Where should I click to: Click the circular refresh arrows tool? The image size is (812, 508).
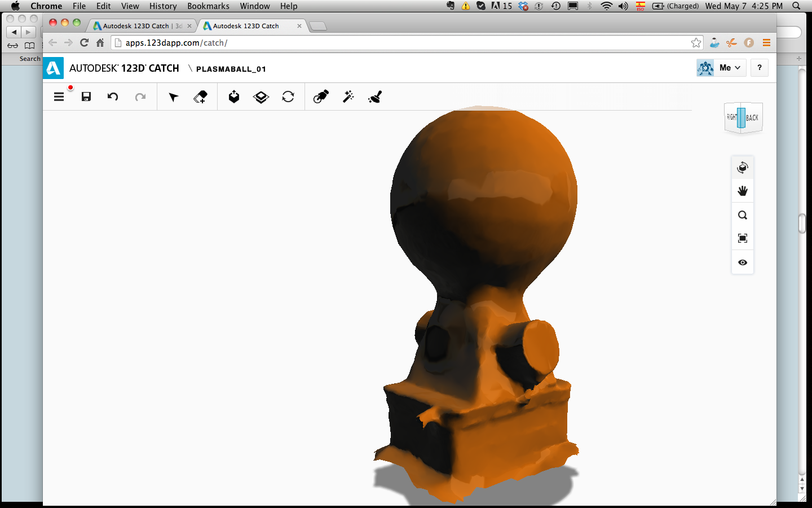pos(288,97)
